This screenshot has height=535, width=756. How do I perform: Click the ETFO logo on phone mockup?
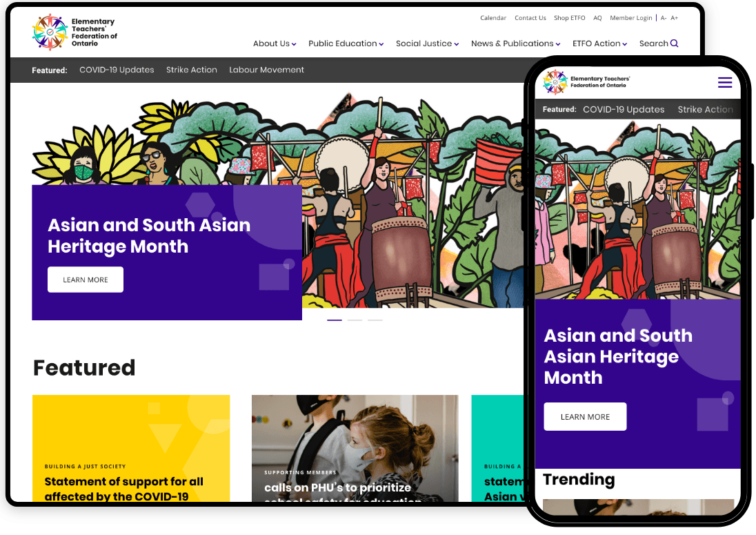(586, 82)
